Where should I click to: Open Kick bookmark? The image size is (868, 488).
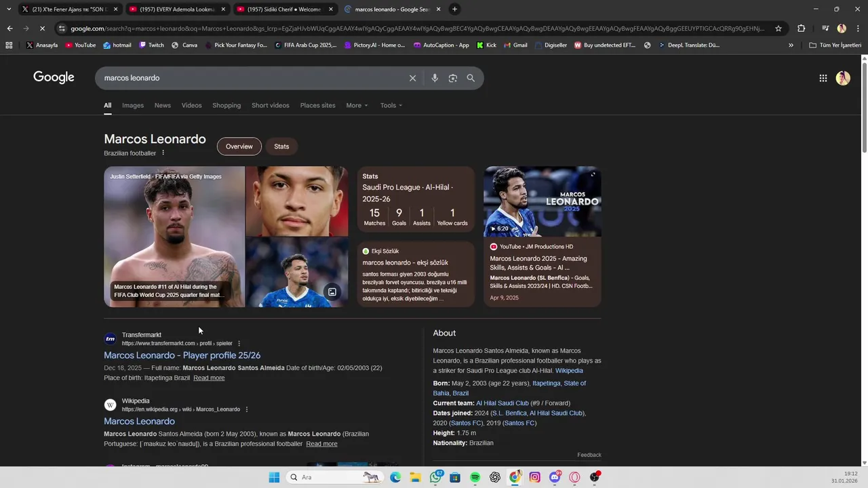pyautogui.click(x=486, y=45)
